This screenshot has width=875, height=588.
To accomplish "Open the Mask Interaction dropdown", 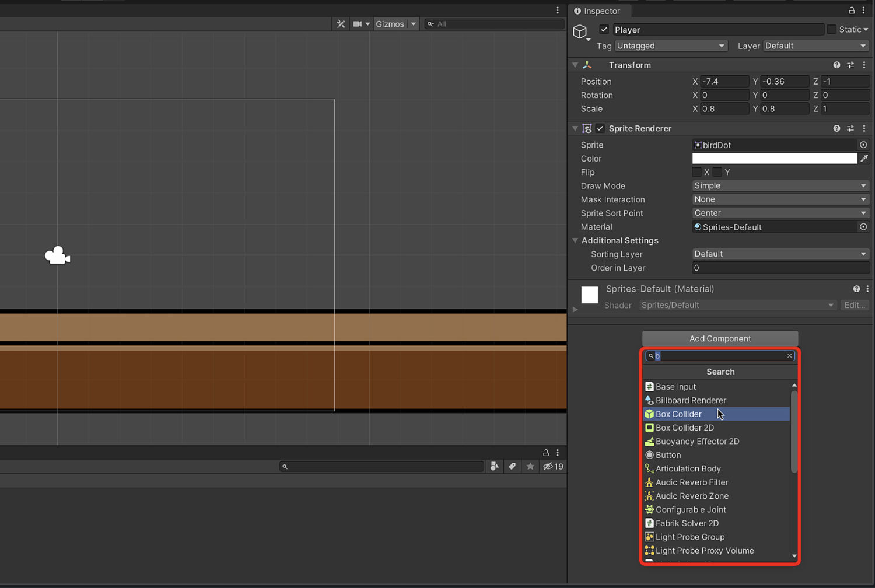I will [x=780, y=199].
